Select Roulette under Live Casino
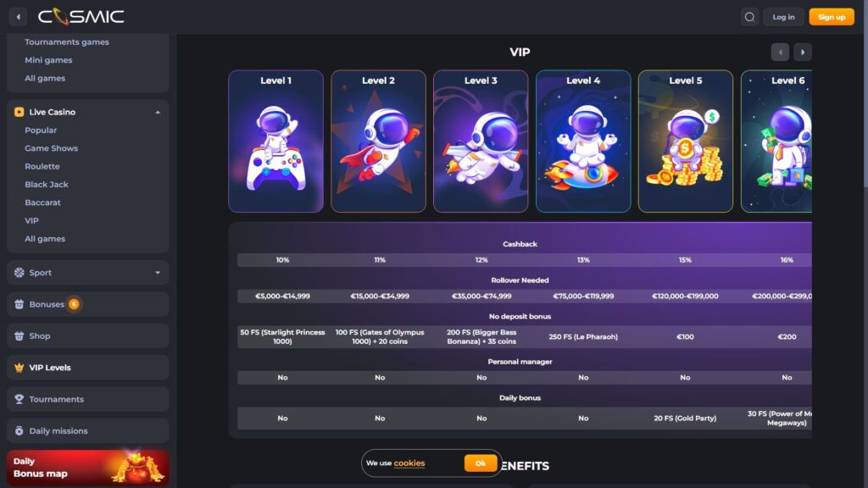This screenshot has width=868, height=488. [x=42, y=166]
